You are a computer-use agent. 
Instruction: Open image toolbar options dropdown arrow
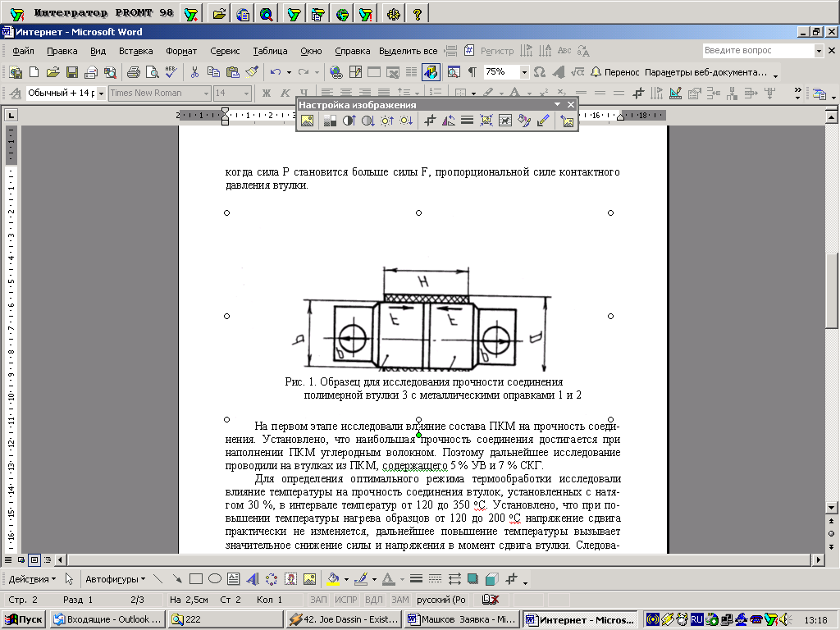click(x=557, y=104)
